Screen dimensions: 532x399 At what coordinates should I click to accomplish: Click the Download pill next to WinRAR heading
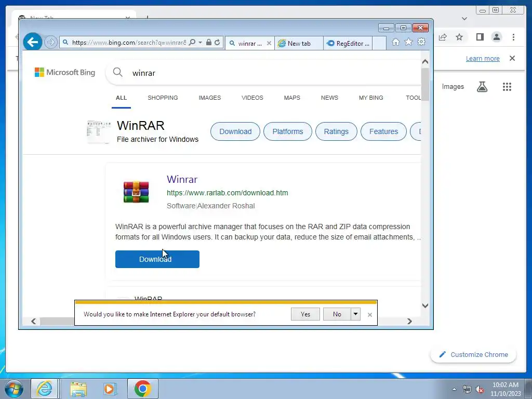[235, 131]
